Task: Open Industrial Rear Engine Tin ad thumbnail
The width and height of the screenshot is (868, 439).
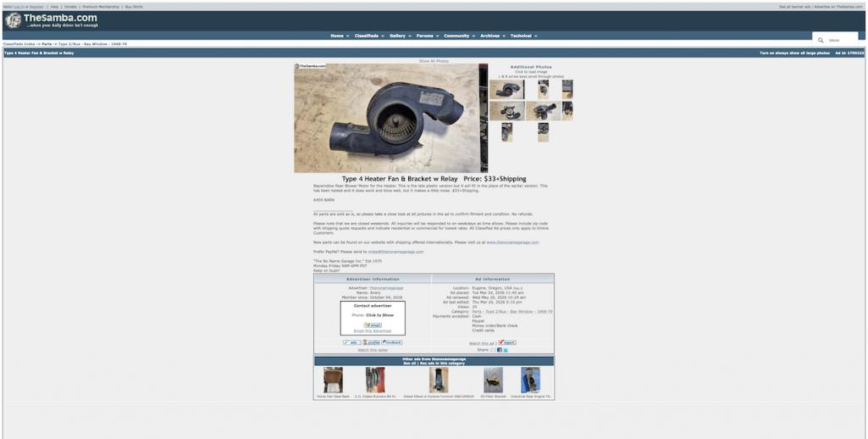Action: 530,380
